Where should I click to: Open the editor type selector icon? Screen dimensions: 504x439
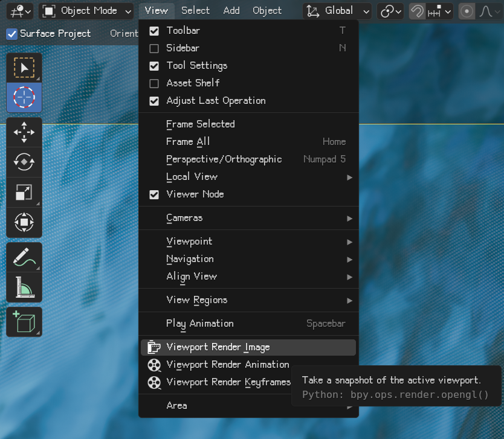21,11
